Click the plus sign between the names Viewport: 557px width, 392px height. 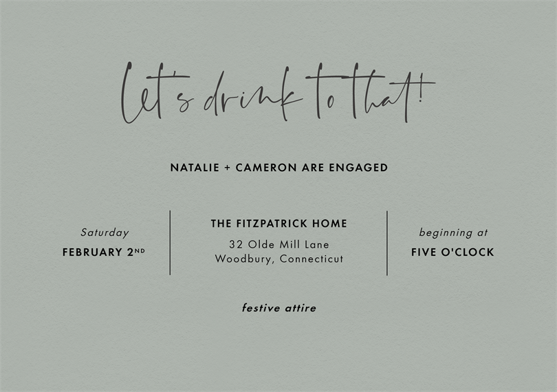pos(227,168)
